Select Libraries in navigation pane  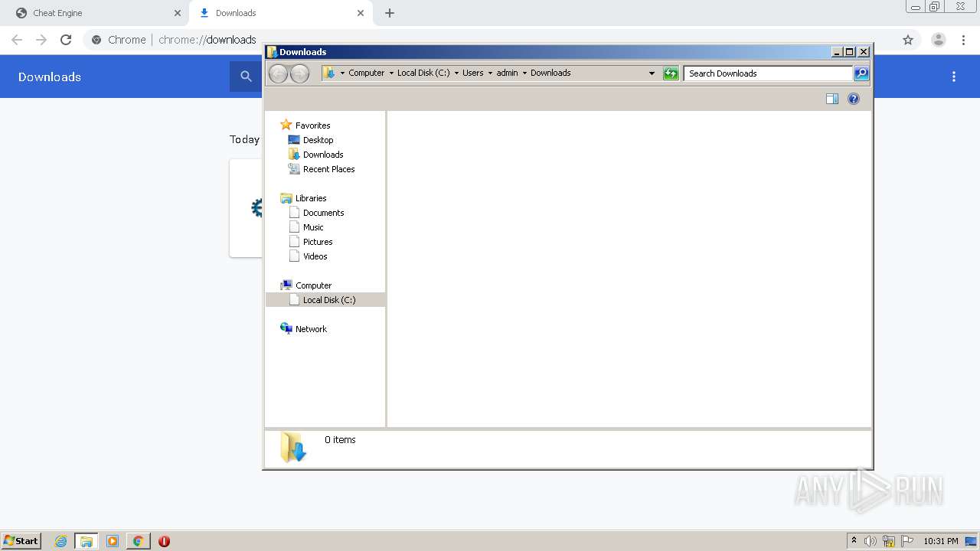(311, 198)
